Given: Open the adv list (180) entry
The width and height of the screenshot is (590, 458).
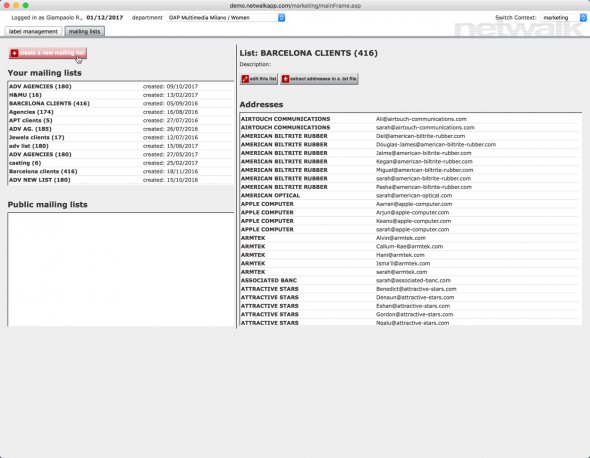Looking at the screenshot, I should 29,146.
